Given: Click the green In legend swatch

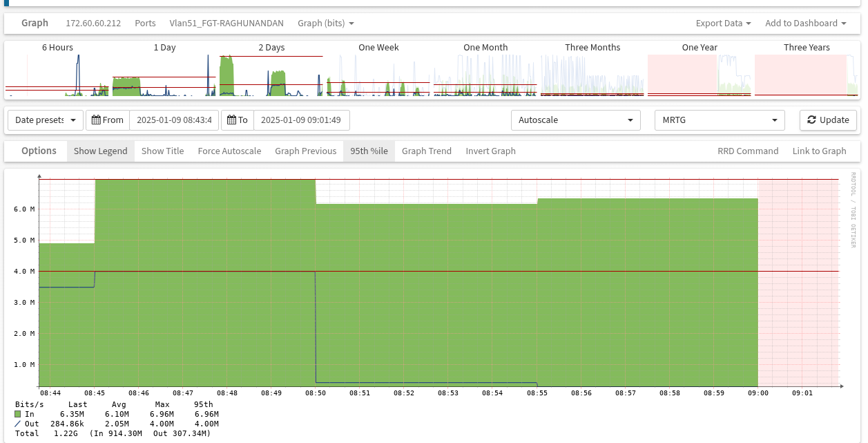Looking at the screenshot, I should [18, 414].
